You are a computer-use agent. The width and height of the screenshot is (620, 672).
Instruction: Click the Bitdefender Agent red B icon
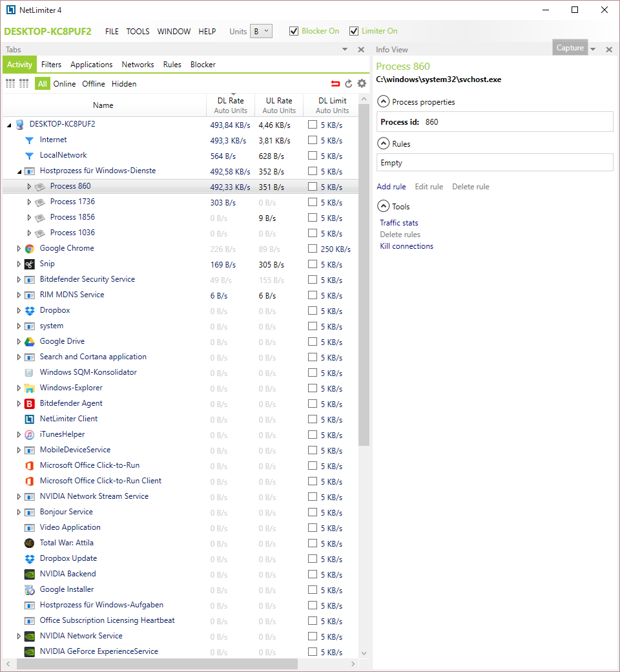tap(29, 404)
